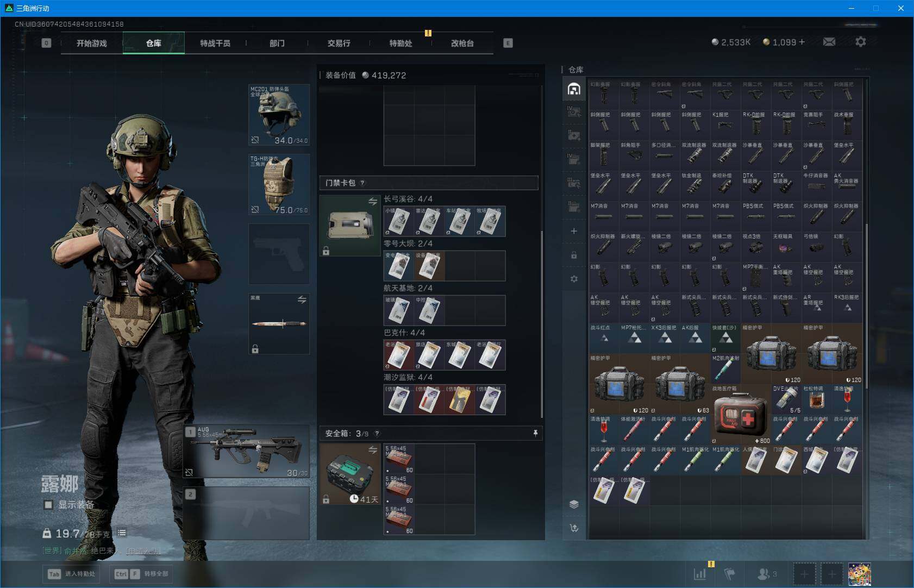Open the 改枪台 tab
The height and width of the screenshot is (588, 914).
point(462,43)
